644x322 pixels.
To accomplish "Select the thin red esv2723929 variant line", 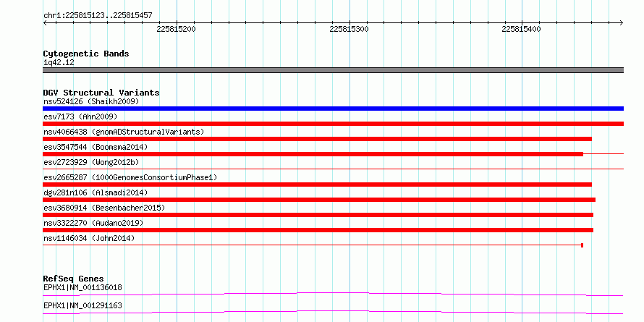I will [x=333, y=169].
